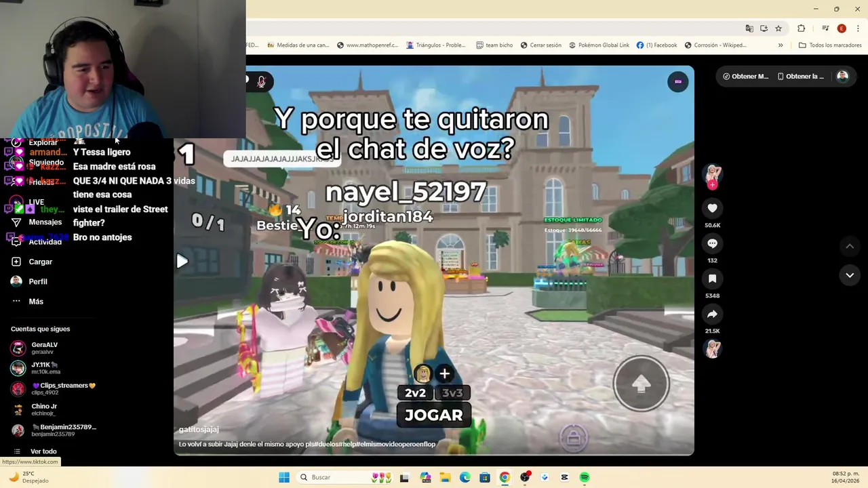Open Task View from the taskbar
Image resolution: width=868 pixels, height=488 pixels.
(x=404, y=477)
